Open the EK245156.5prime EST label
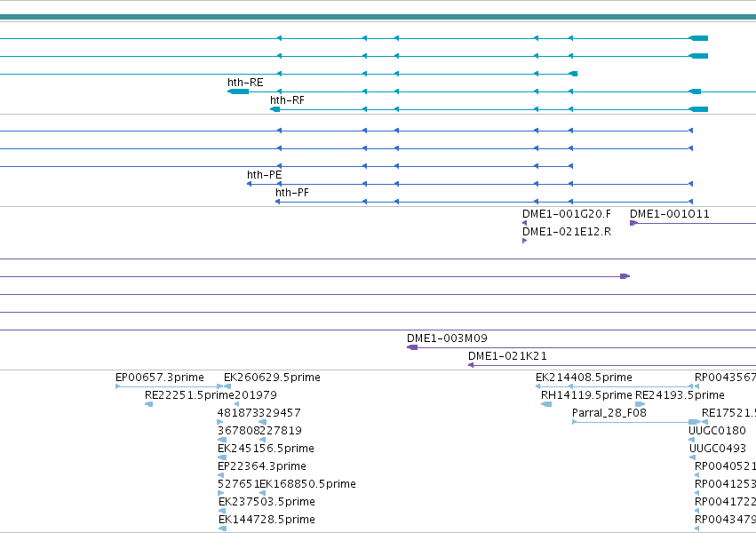756x533 pixels. click(x=267, y=449)
